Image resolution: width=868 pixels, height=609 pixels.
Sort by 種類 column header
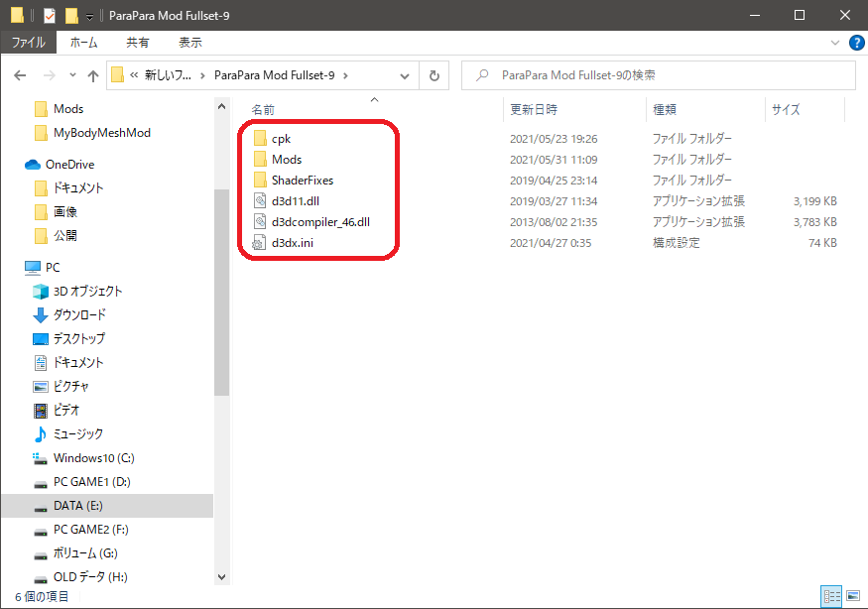(665, 110)
